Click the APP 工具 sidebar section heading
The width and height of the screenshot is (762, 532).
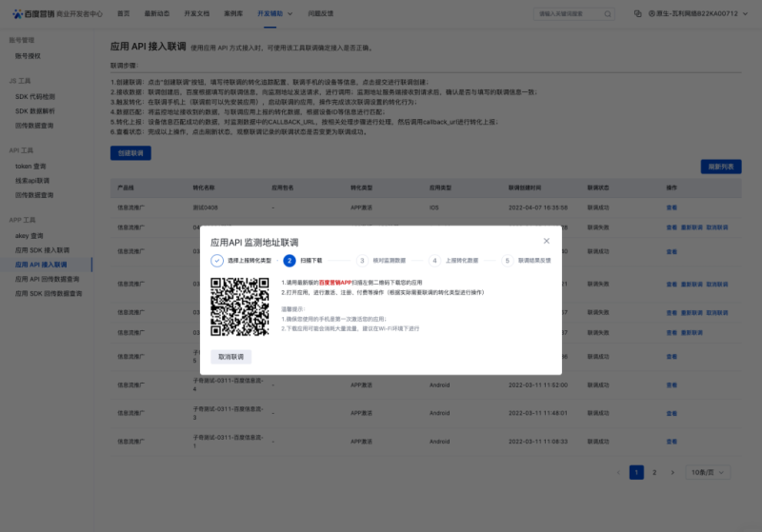[x=22, y=220]
